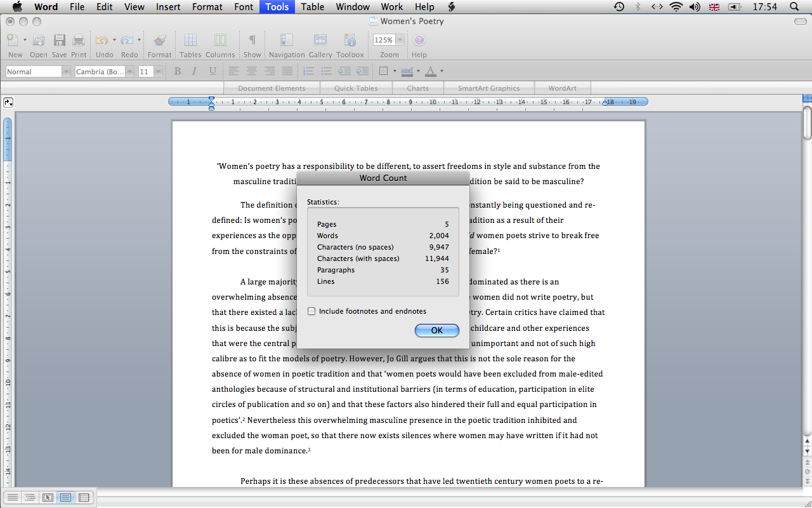Screen dimensions: 812x508
Task: Open the Tools menu
Action: tap(277, 7)
